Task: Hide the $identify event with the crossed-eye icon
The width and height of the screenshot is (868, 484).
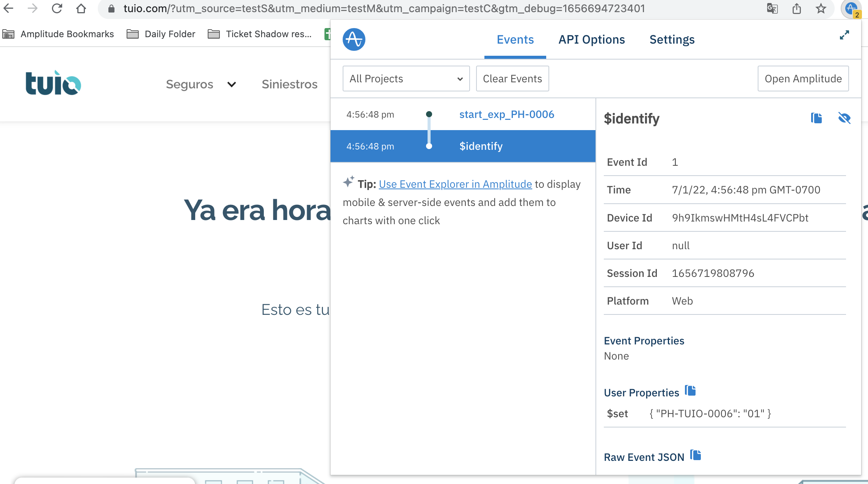Action: pyautogui.click(x=844, y=118)
